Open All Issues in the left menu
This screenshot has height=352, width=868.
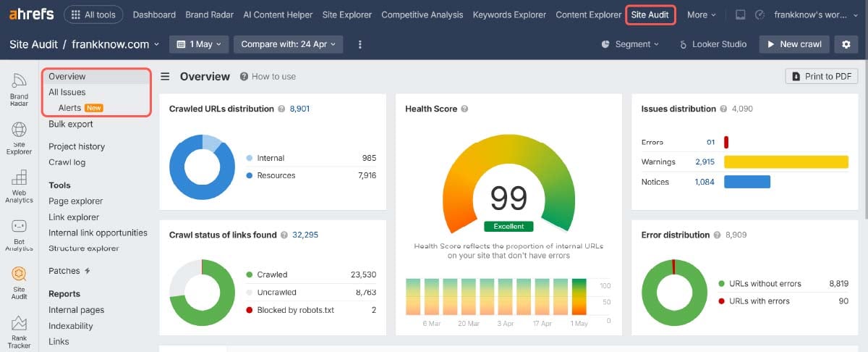pos(67,92)
